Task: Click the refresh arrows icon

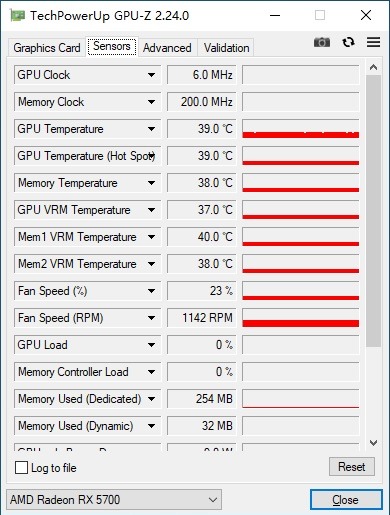Action: [x=348, y=42]
